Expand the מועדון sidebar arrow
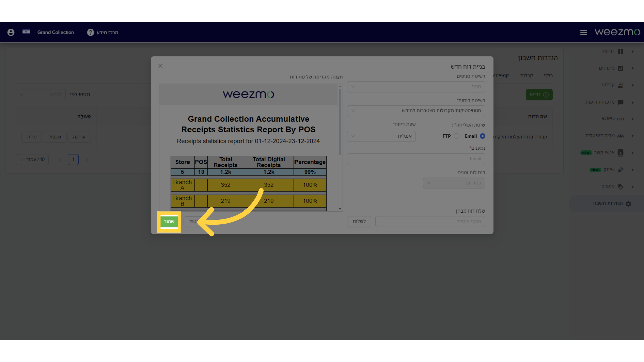Image resolution: width=644 pixels, height=362 pixels. coord(633,187)
